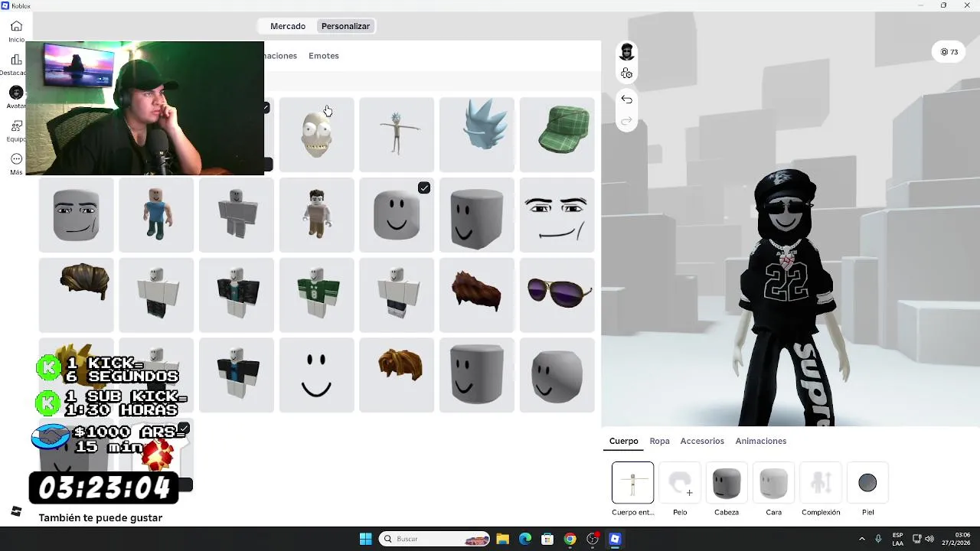Equip the blue shirt character body
980x551 pixels.
(x=156, y=215)
